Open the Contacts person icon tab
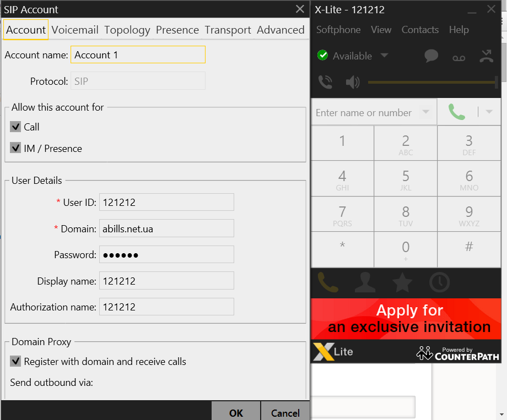Viewport: 507px width, 420px height. click(365, 282)
